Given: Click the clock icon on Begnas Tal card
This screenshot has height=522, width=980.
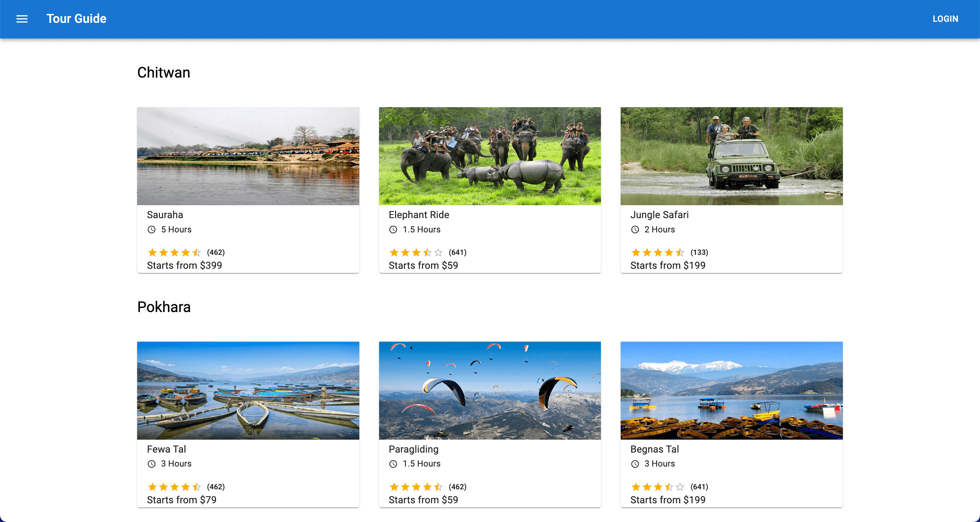Looking at the screenshot, I should (x=635, y=464).
